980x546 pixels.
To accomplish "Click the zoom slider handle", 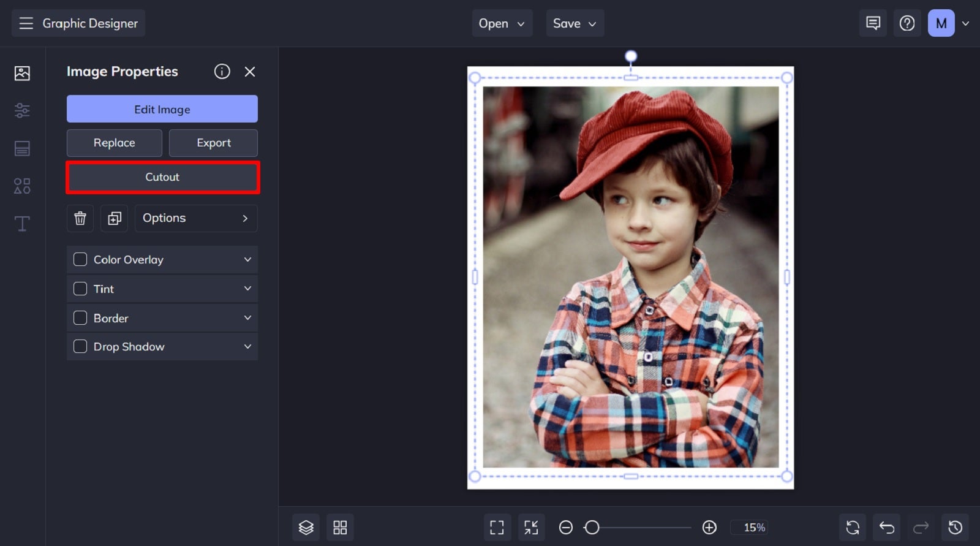I will [592, 528].
